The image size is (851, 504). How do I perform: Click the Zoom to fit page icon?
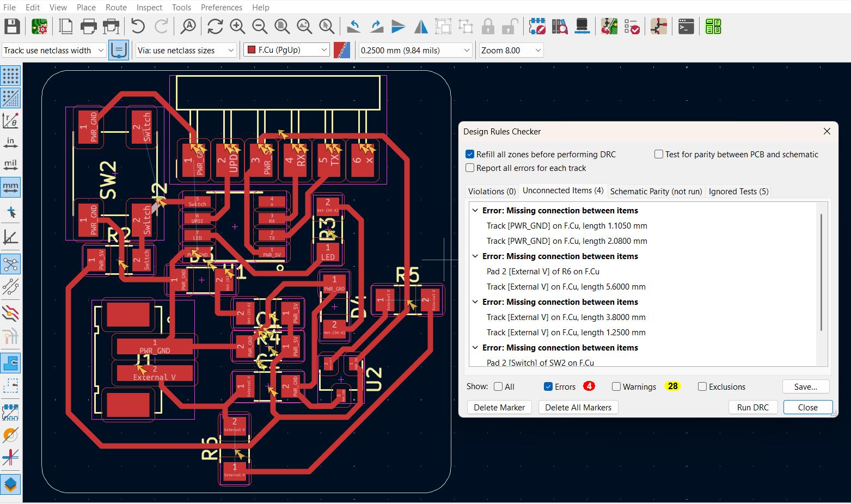point(282,26)
